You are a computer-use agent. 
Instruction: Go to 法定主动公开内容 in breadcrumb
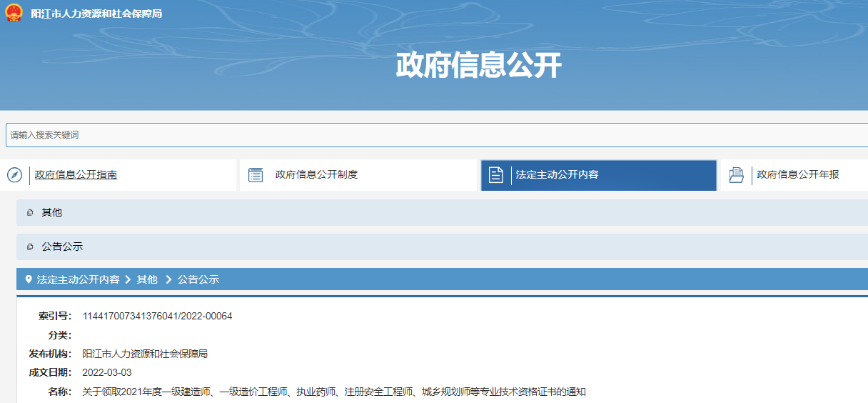click(79, 279)
